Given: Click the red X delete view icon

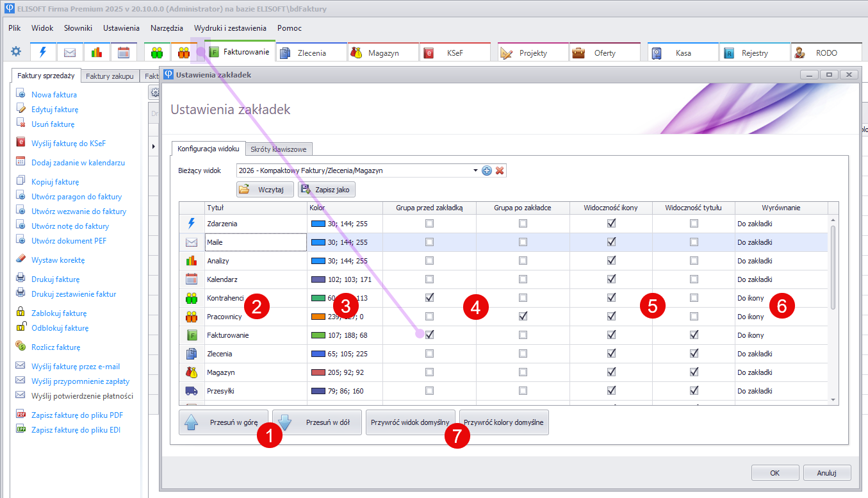Looking at the screenshot, I should [500, 170].
